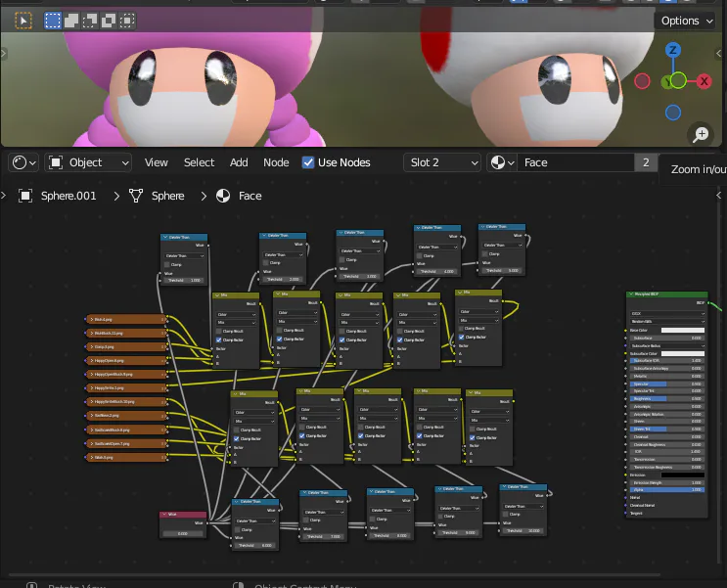The width and height of the screenshot is (727, 588).
Task: Click the Specular slider in Principled BSDF
Action: pos(667,384)
